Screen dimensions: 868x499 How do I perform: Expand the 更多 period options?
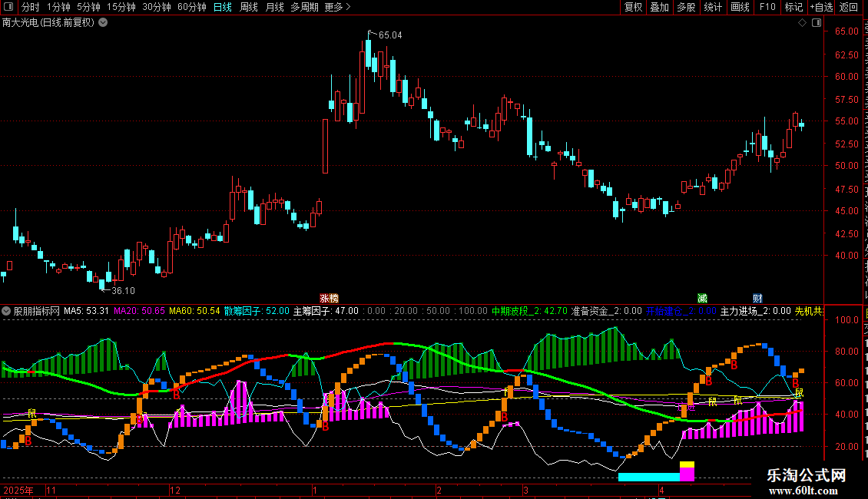337,7
